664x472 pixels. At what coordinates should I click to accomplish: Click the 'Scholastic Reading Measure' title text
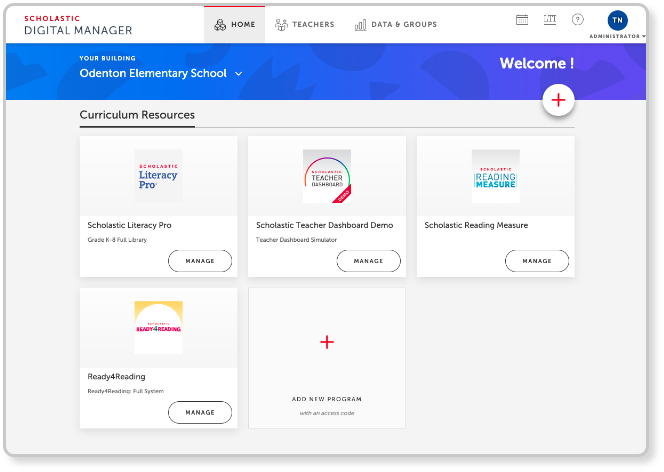[476, 225]
